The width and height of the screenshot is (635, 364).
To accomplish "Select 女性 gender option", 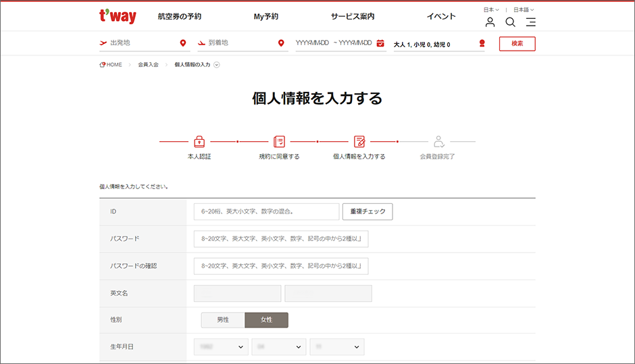I will click(x=266, y=320).
